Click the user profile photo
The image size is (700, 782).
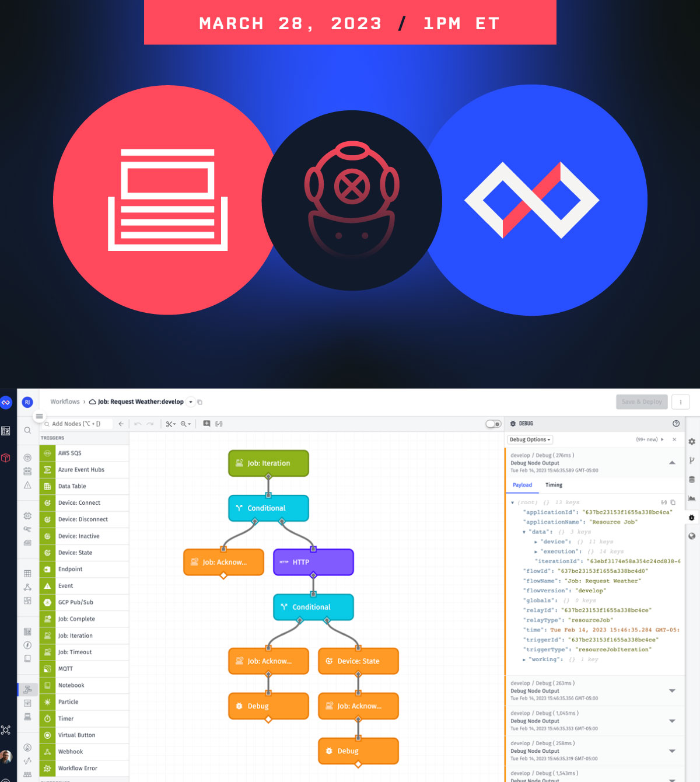(6, 757)
